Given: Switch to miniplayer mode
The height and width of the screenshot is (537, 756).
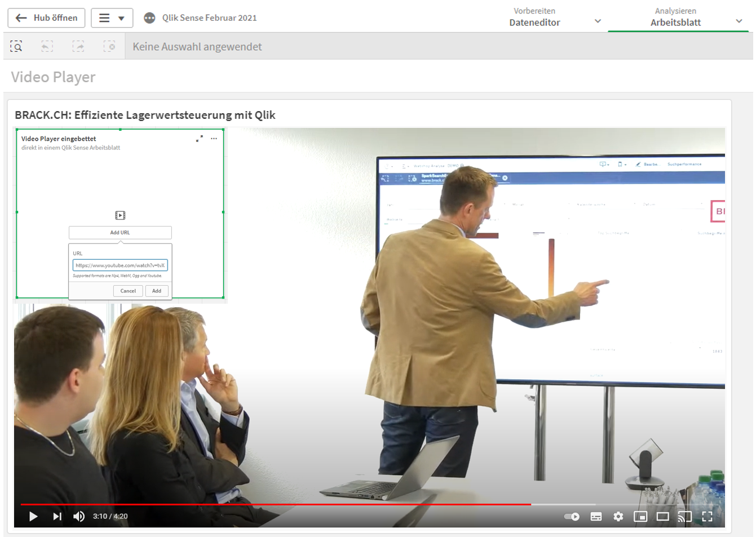Looking at the screenshot, I should (640, 517).
